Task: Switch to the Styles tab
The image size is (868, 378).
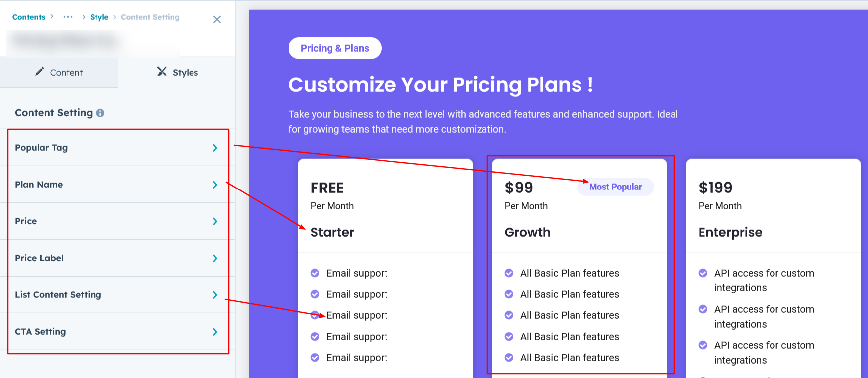Action: pyautogui.click(x=178, y=73)
